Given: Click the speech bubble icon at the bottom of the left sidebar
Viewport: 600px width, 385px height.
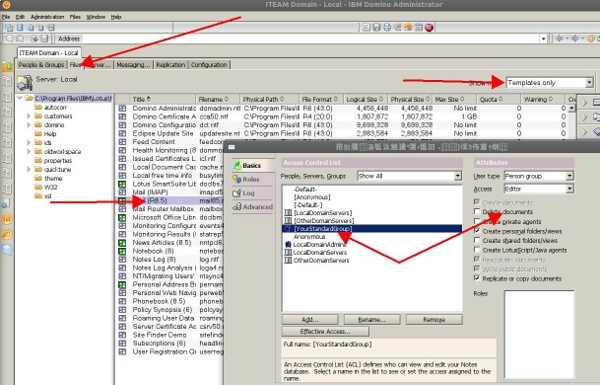Looking at the screenshot, I should coord(7,250).
